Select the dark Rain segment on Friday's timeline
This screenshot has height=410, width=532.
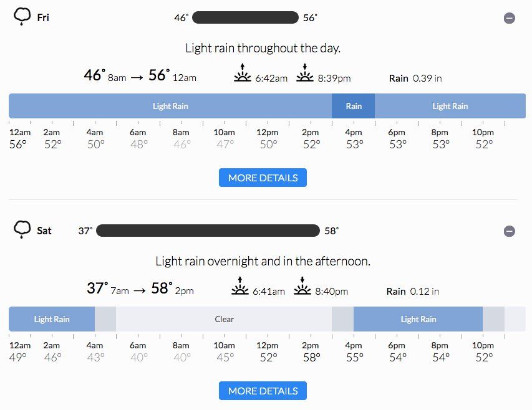353,106
